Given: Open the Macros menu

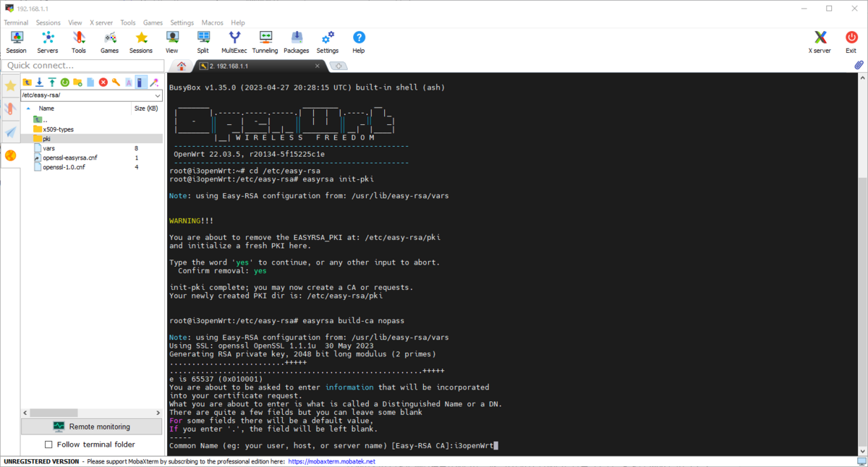Looking at the screenshot, I should (x=213, y=22).
